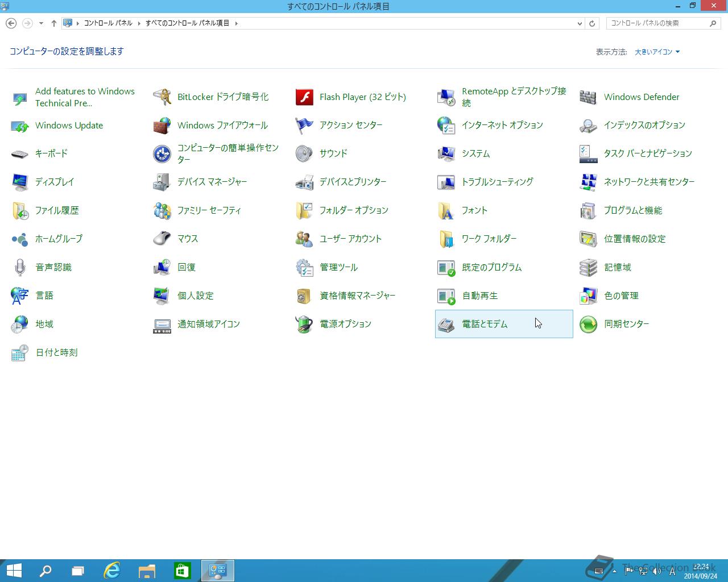The width and height of the screenshot is (728, 582).
Task: Open the インターネット オプション icon
Action: point(446,125)
